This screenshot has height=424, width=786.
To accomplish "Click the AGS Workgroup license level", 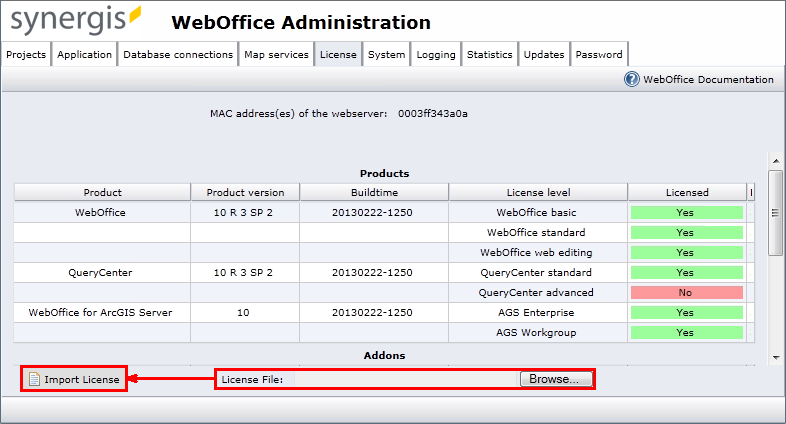I will [536, 333].
